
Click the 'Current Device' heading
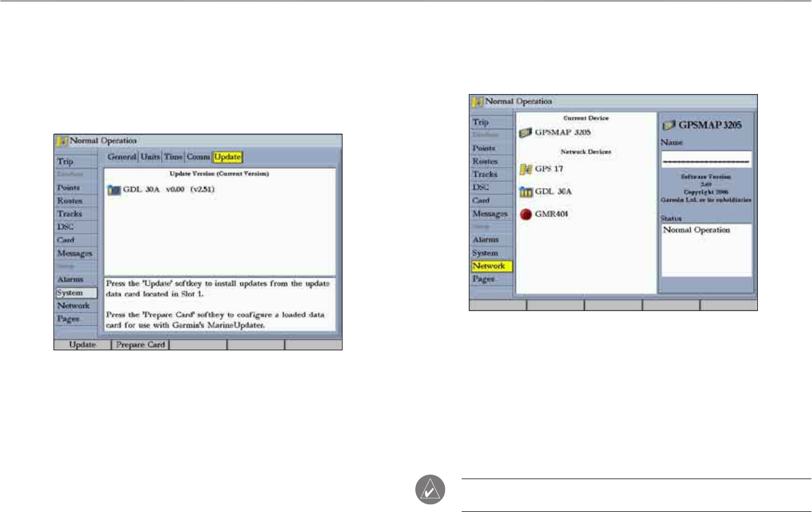tap(585, 119)
